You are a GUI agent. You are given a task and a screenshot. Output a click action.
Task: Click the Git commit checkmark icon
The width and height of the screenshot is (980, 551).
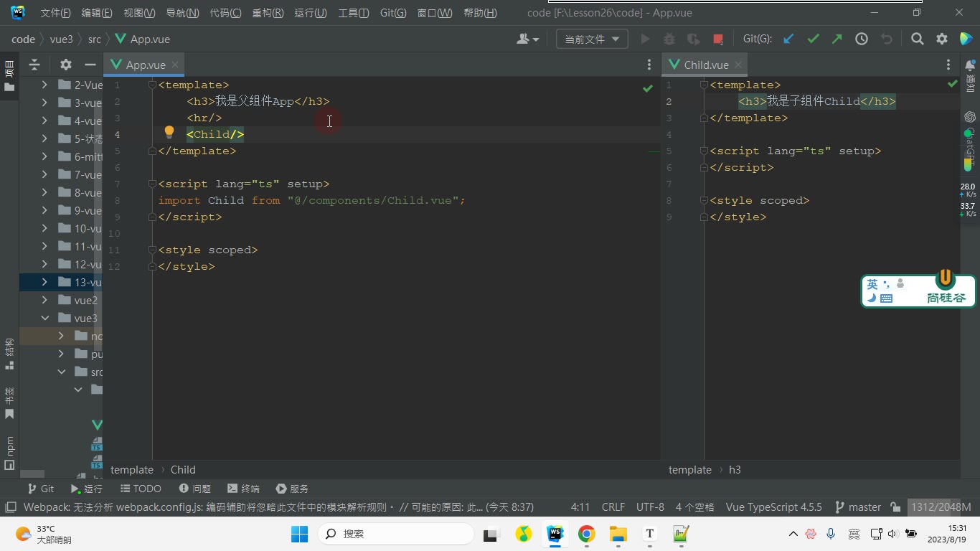tap(813, 39)
